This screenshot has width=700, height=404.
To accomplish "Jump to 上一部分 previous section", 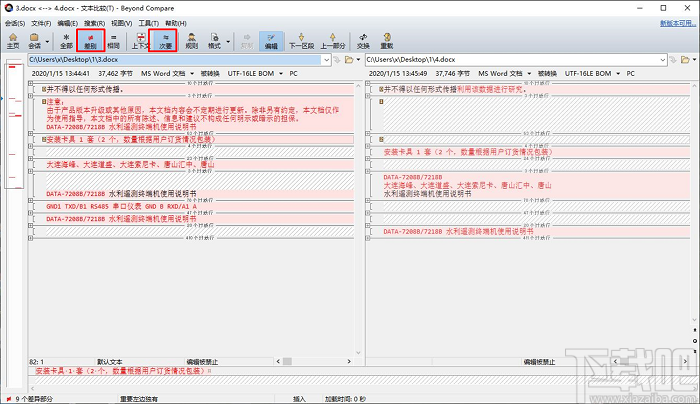I will pyautogui.click(x=333, y=41).
